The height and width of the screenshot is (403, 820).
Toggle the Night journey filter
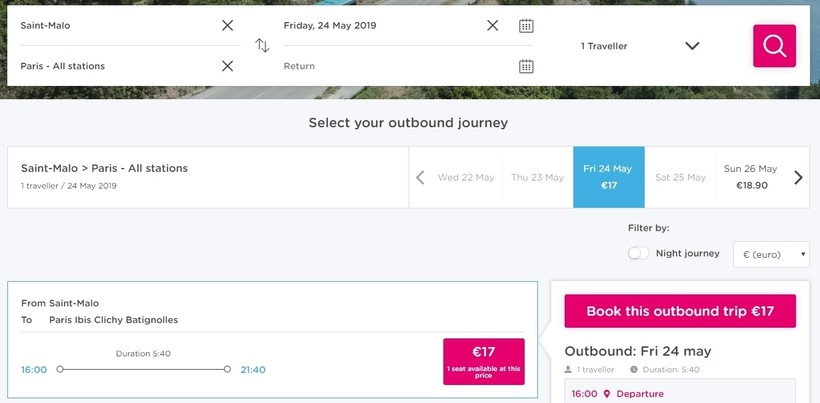click(639, 253)
